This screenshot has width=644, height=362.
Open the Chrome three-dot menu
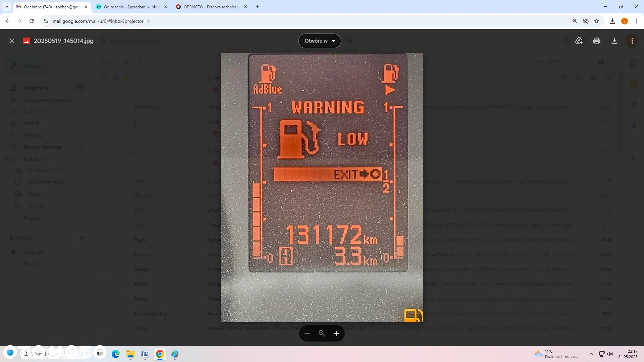click(x=637, y=21)
